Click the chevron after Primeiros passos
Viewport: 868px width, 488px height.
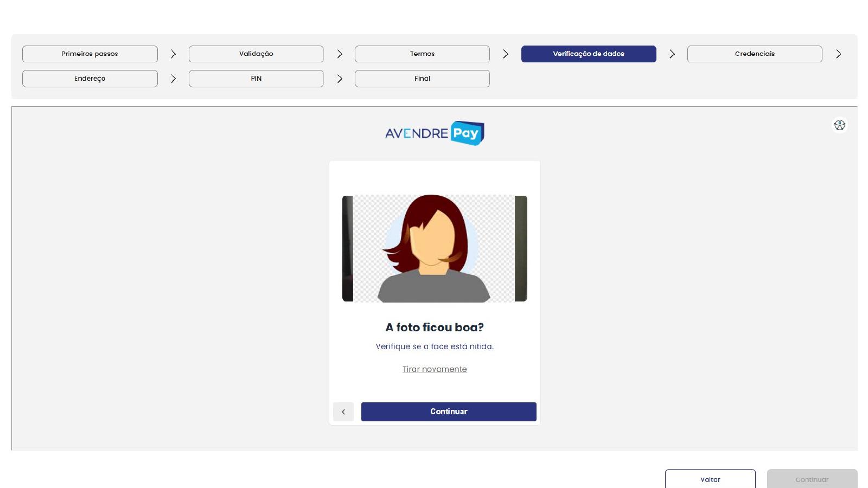coord(173,54)
